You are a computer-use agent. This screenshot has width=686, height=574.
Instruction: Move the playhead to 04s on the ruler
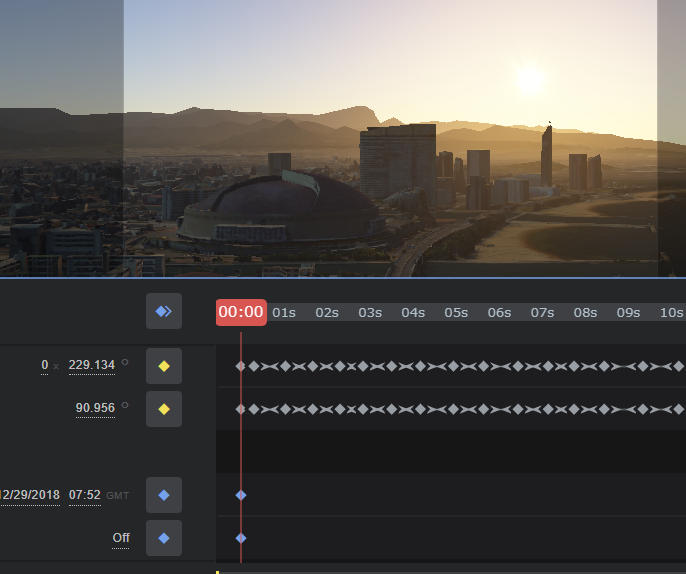[413, 312]
